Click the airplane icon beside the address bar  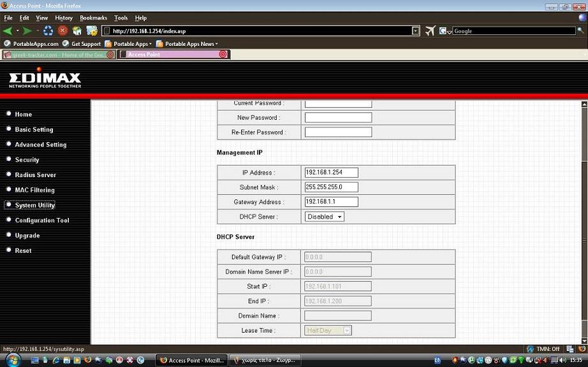tap(430, 31)
